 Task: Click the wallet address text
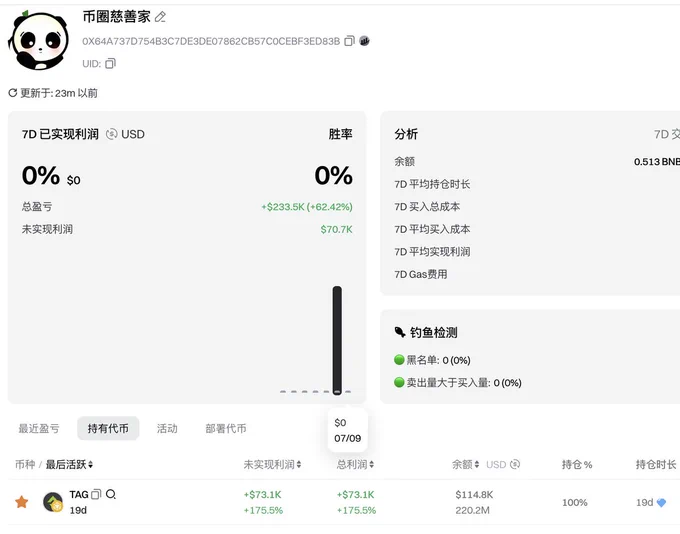click(211, 41)
